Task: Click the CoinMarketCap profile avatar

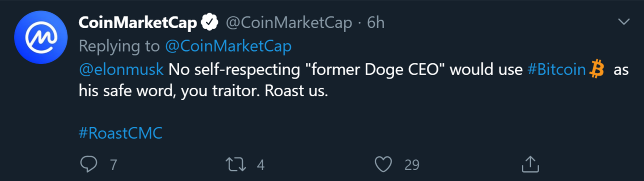Action: tap(40, 37)
